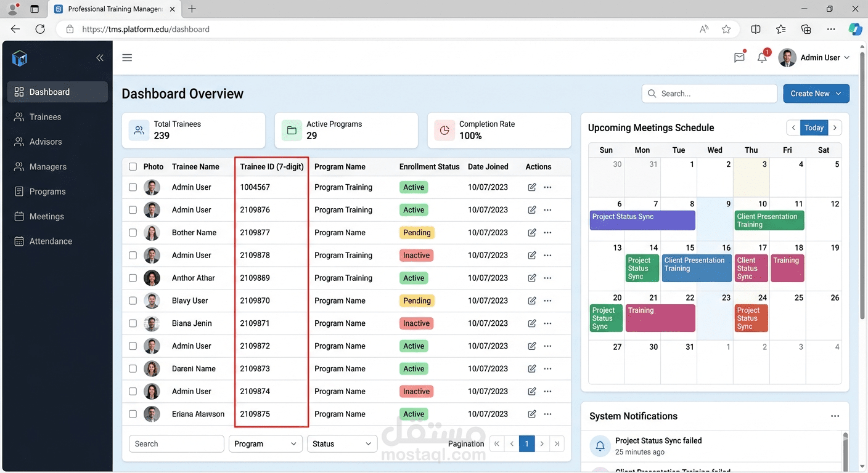Screen dimensions: 868x473
Task: Select pagination page 1
Action: [x=527, y=443]
